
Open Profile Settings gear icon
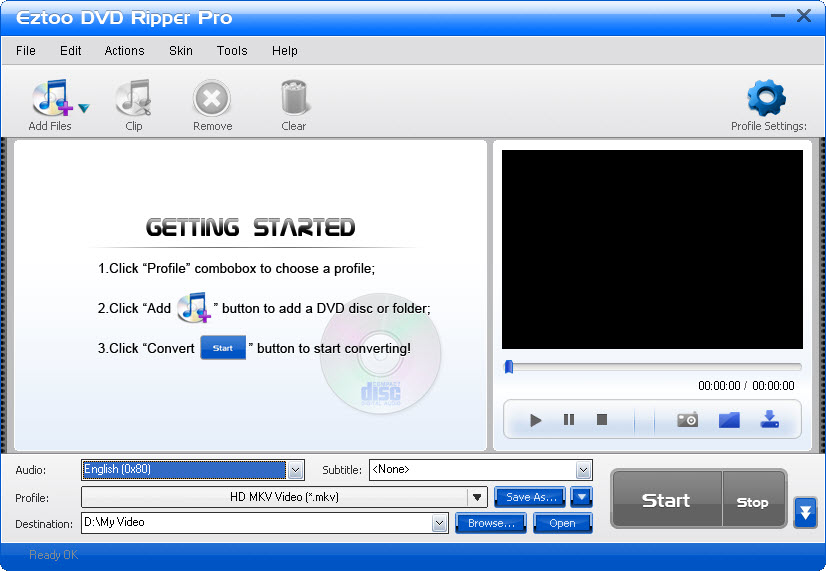point(766,98)
